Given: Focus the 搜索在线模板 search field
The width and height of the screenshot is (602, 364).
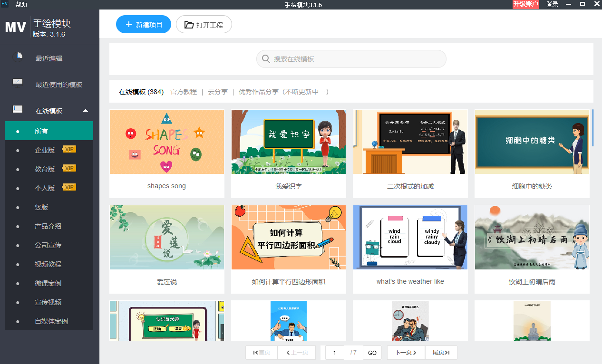Looking at the screenshot, I should [351, 59].
